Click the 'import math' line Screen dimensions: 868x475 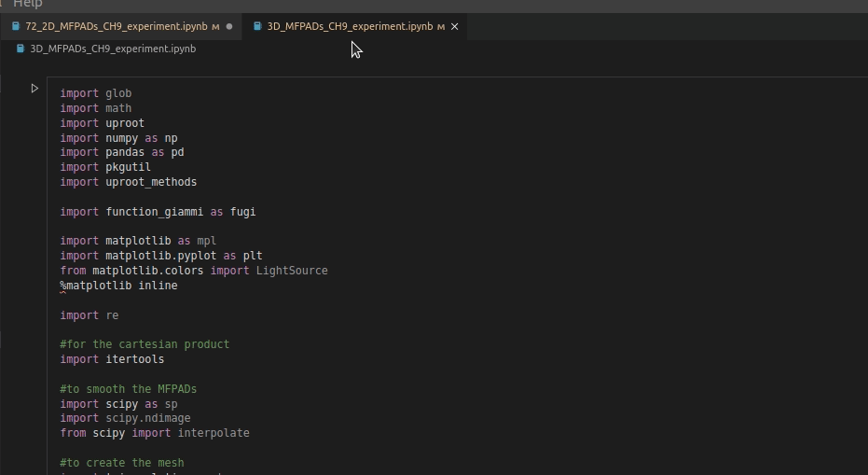96,108
